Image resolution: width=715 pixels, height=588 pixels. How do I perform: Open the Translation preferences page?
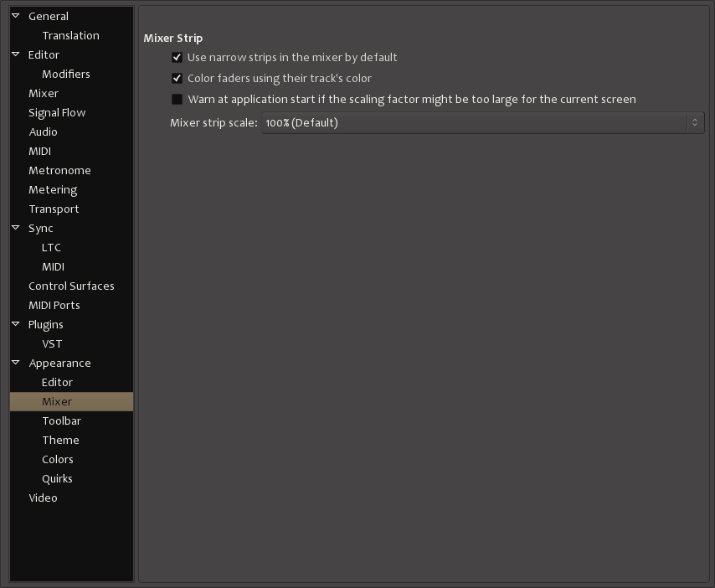tap(70, 35)
